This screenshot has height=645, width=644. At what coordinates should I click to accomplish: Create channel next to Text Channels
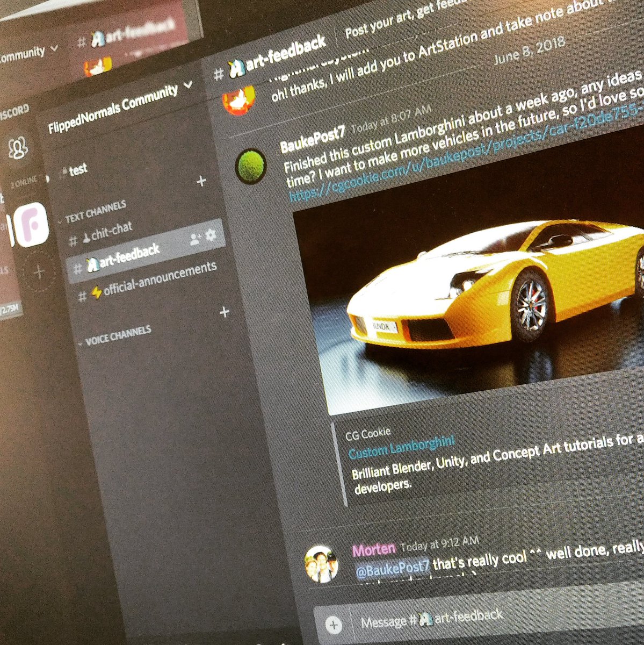tap(201, 181)
